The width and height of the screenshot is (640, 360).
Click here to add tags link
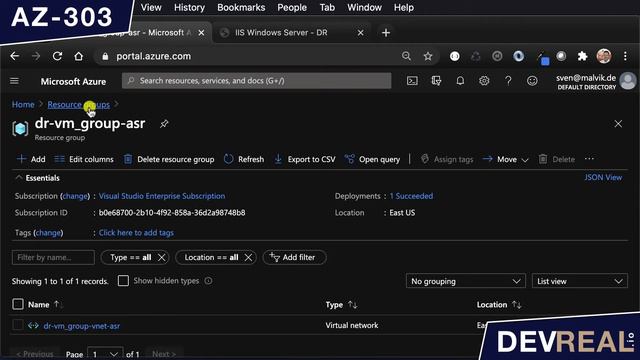(x=136, y=233)
